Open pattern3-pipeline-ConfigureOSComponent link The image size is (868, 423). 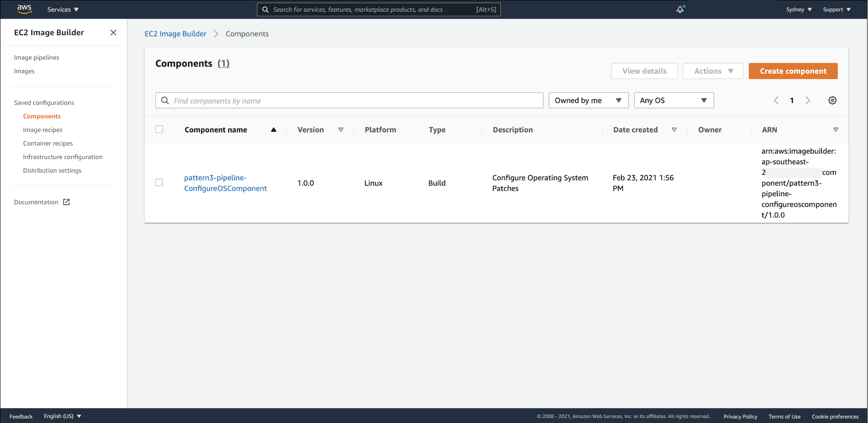(x=225, y=183)
